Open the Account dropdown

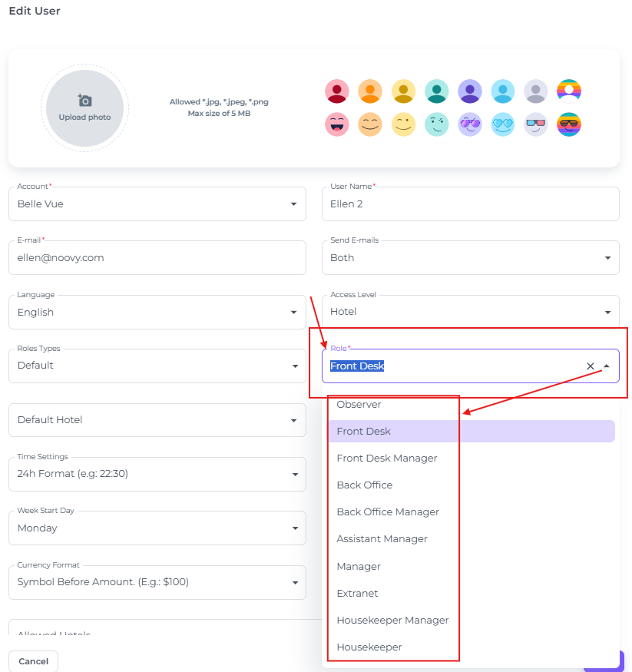pyautogui.click(x=294, y=204)
